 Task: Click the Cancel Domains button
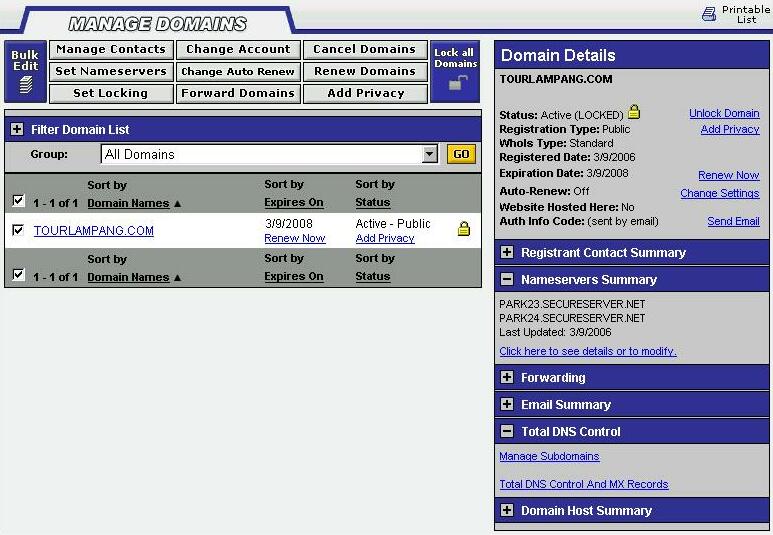(x=365, y=49)
